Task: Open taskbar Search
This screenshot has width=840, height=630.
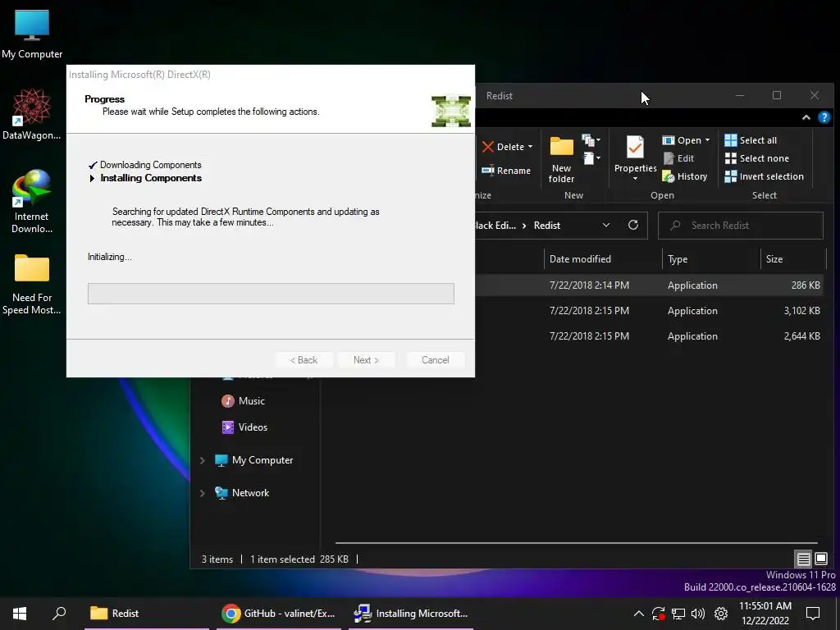Action: (x=59, y=614)
